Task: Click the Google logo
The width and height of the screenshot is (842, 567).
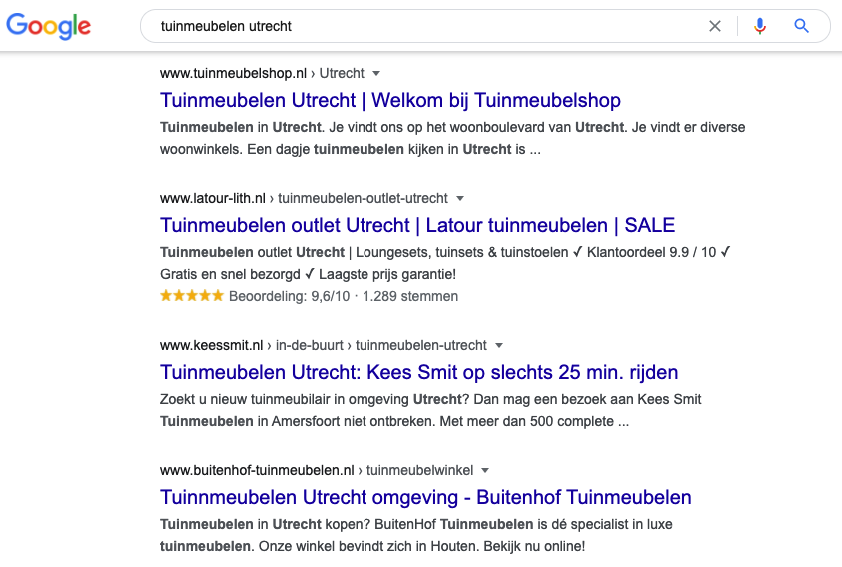Action: [x=48, y=26]
